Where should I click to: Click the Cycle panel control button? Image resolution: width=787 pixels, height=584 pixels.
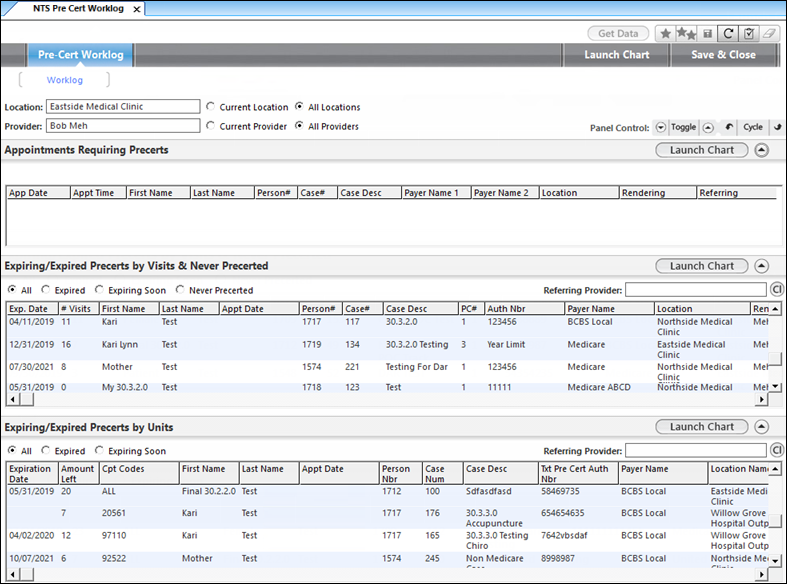click(x=752, y=127)
